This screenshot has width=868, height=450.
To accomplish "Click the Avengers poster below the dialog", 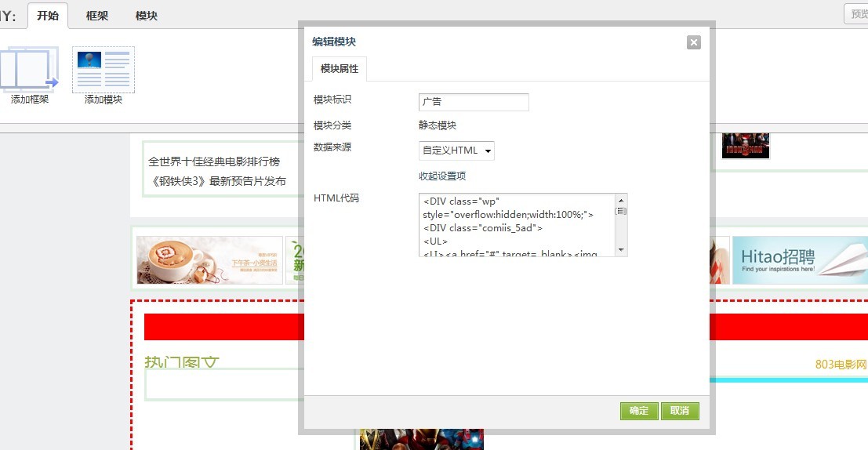I will coord(422,440).
